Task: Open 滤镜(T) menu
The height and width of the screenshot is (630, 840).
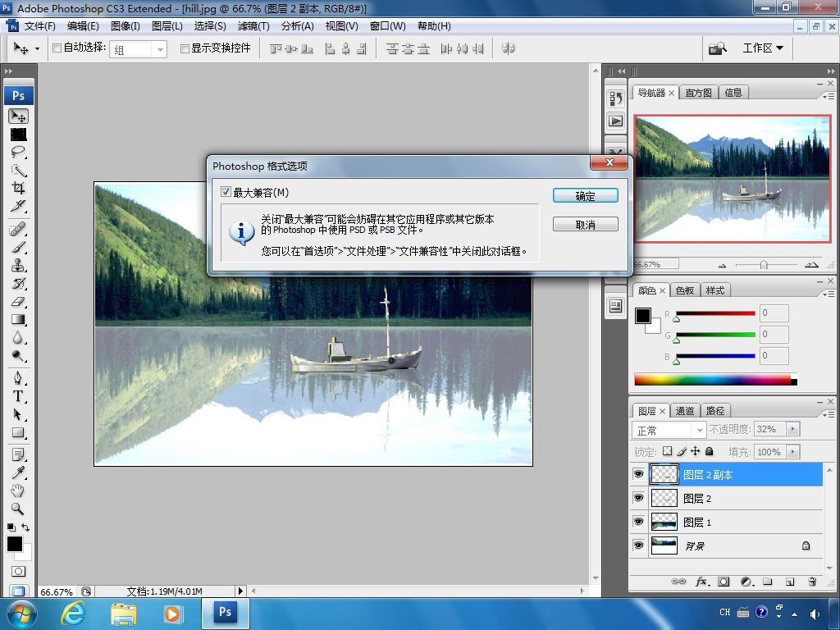Action: point(253,25)
